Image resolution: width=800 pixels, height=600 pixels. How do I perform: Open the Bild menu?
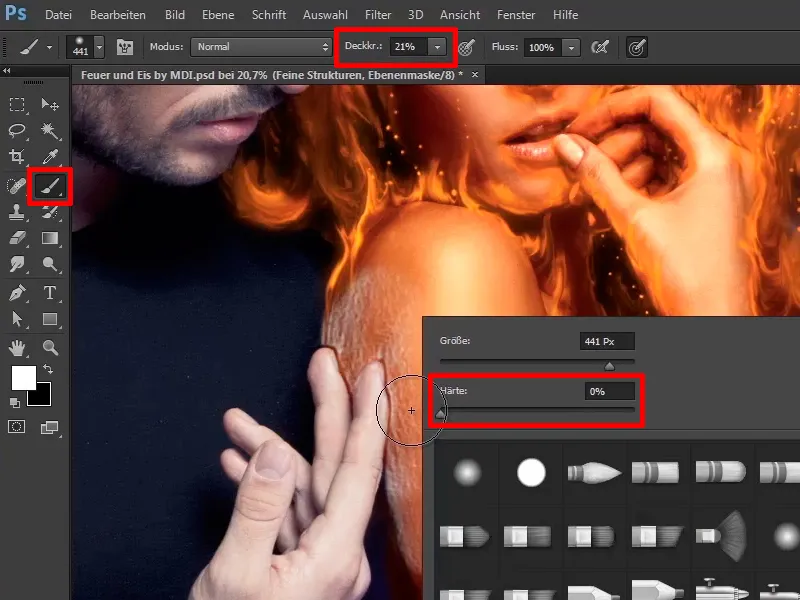coord(174,15)
